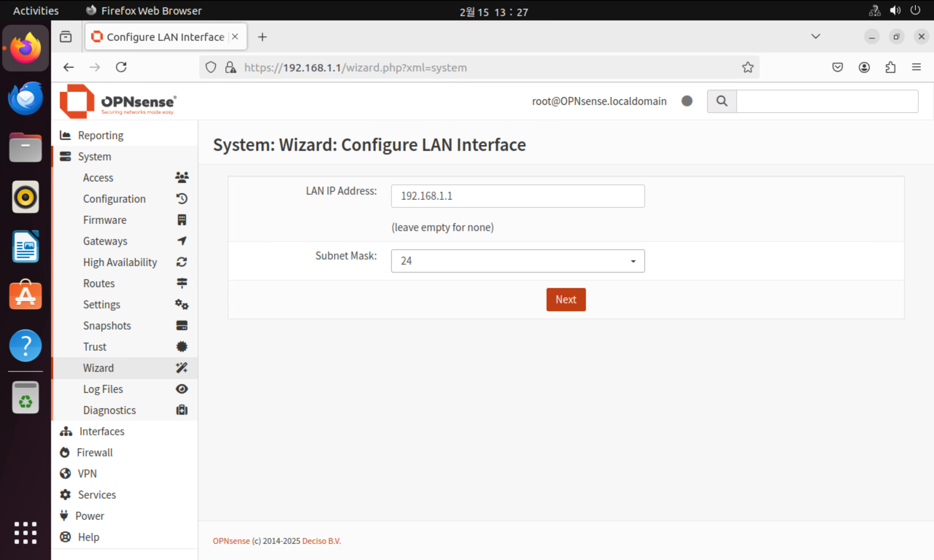Screen dimensions: 934x560
Task: Click the gray status indicator beside the username
Action: [x=686, y=101]
